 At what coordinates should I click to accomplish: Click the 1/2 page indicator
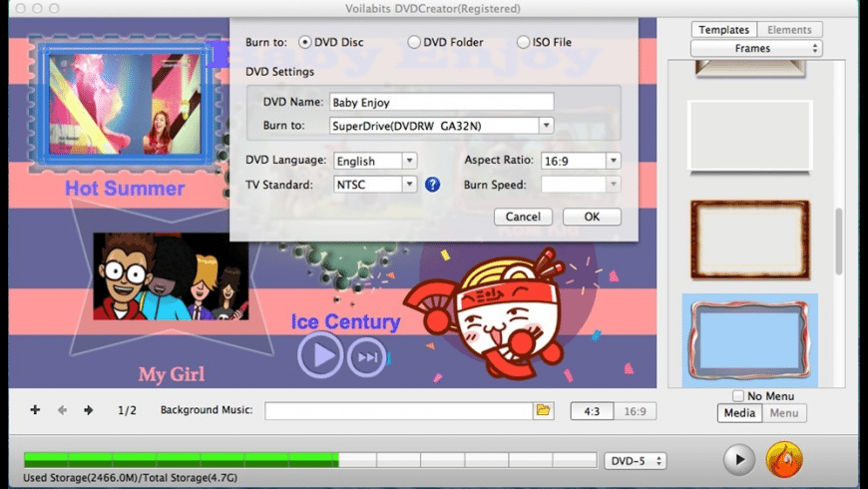(x=127, y=410)
